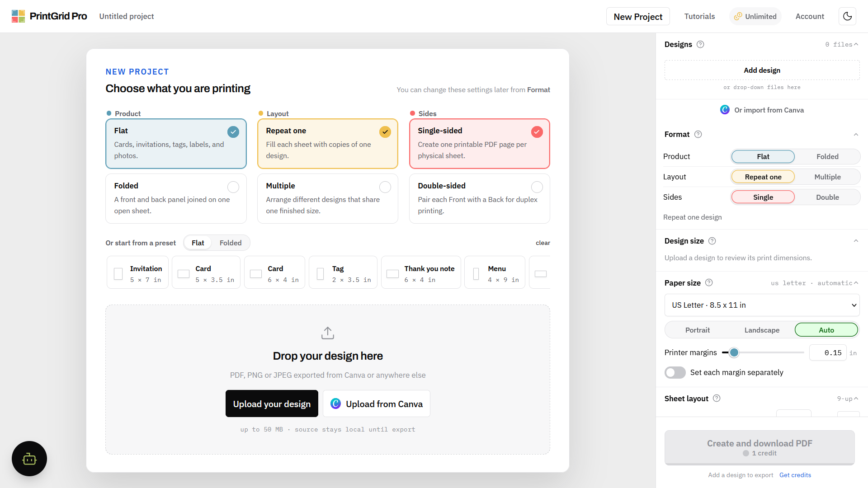Click the Tag preset thumbnail icon
This screenshot has width=868, height=488.
tap(321, 274)
